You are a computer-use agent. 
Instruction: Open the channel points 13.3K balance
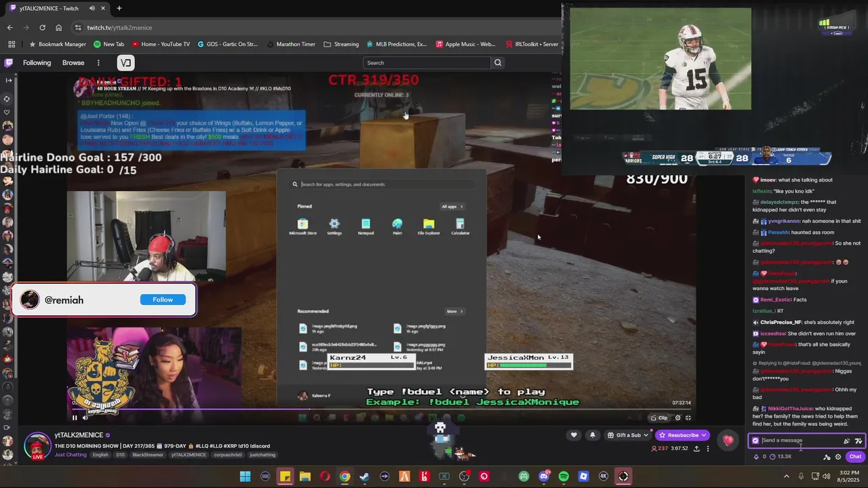[781, 457]
